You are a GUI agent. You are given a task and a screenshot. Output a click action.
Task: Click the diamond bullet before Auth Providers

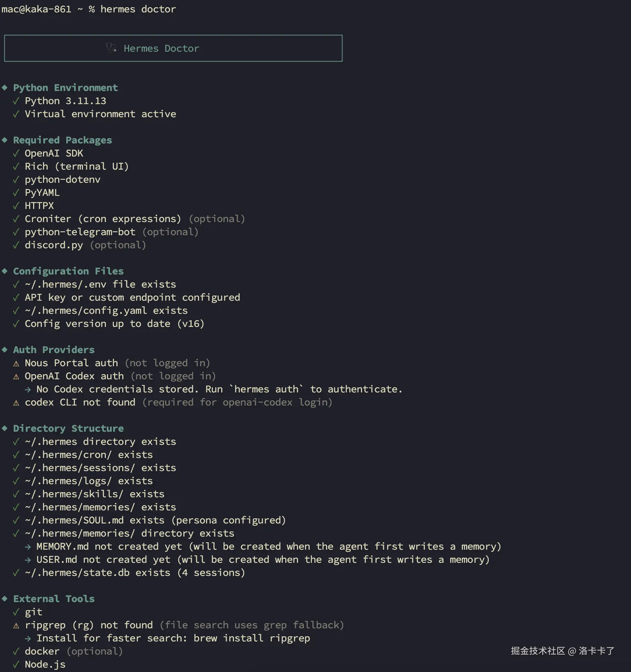coord(5,350)
